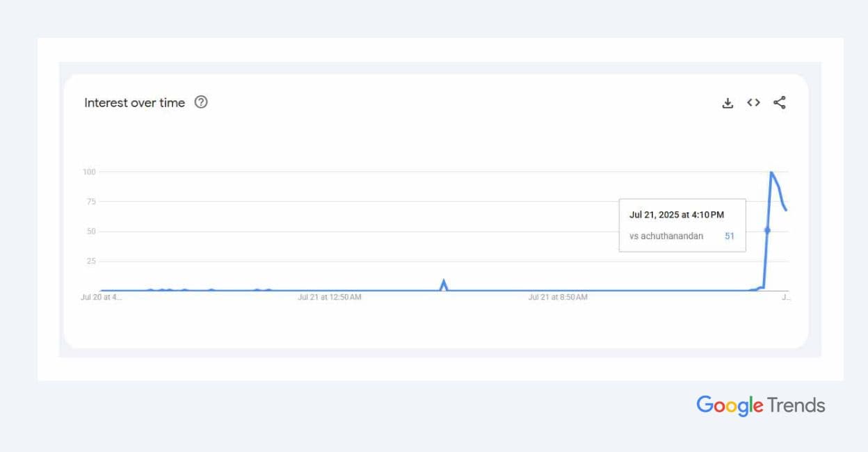
Task: Click the share icon
Action: (779, 103)
